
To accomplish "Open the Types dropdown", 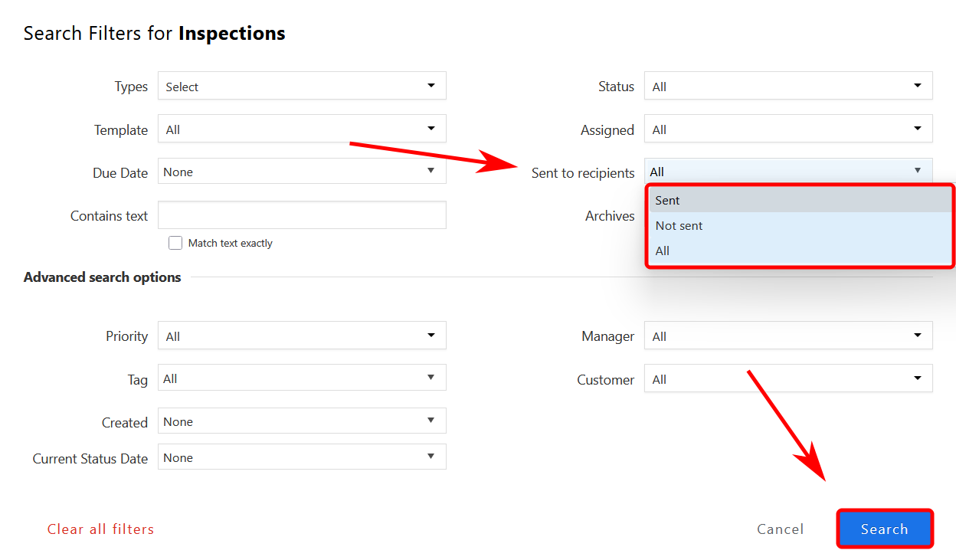I will (302, 87).
